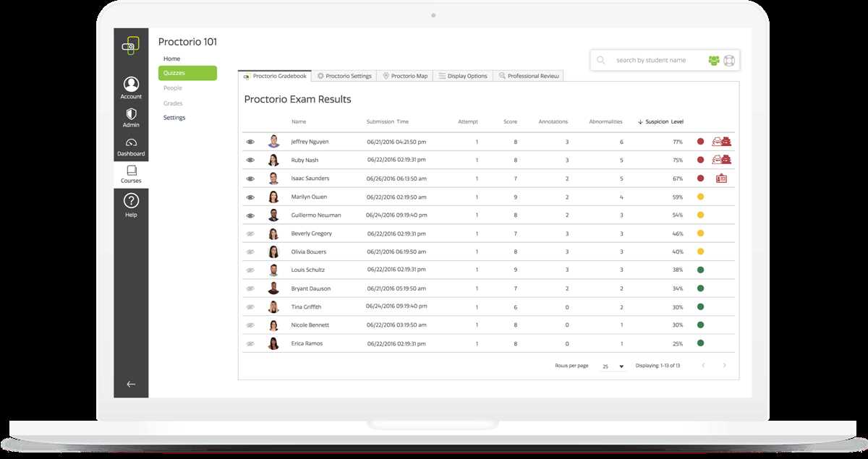The image size is (868, 459).
Task: Toggle eye icon for Marilyn Owen
Action: [250, 197]
